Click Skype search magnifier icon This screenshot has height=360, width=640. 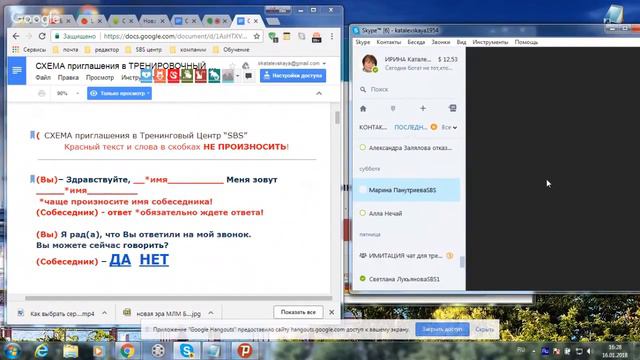pyautogui.click(x=363, y=89)
